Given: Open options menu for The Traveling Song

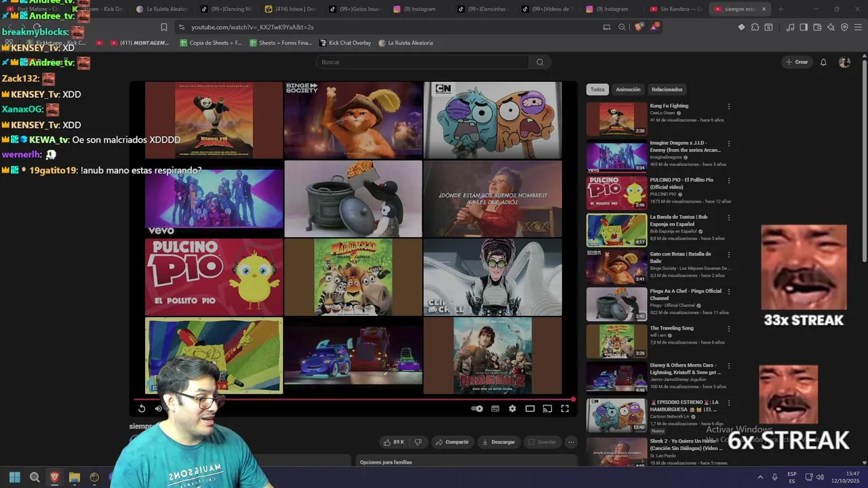Looking at the screenshot, I should pyautogui.click(x=729, y=328).
